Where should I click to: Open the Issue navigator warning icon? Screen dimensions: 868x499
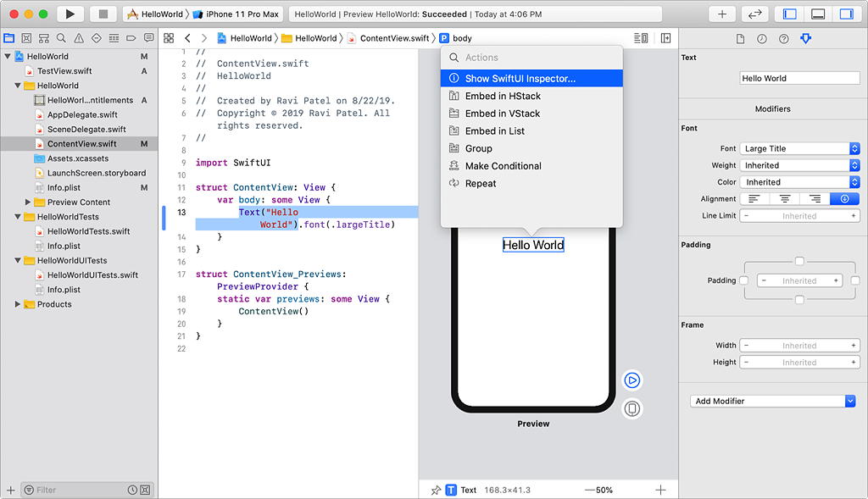click(x=79, y=38)
